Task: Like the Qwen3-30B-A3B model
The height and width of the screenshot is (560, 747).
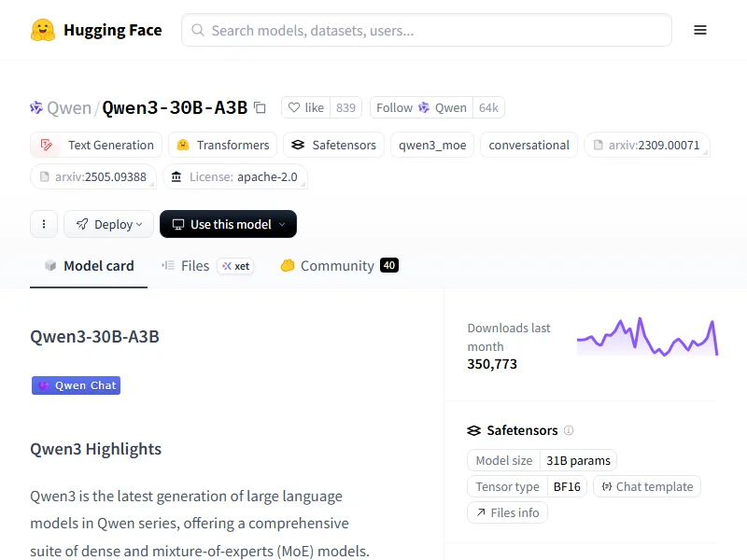Action: pyautogui.click(x=305, y=107)
